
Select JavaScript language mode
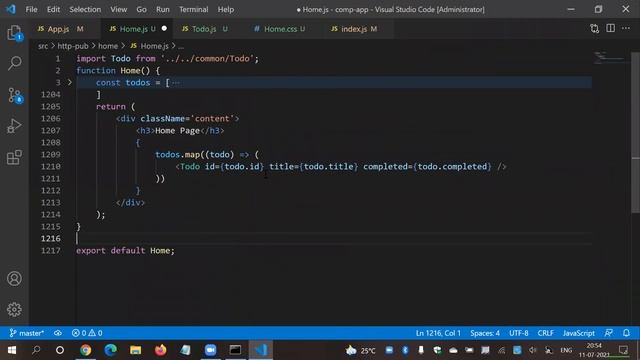pos(578,333)
